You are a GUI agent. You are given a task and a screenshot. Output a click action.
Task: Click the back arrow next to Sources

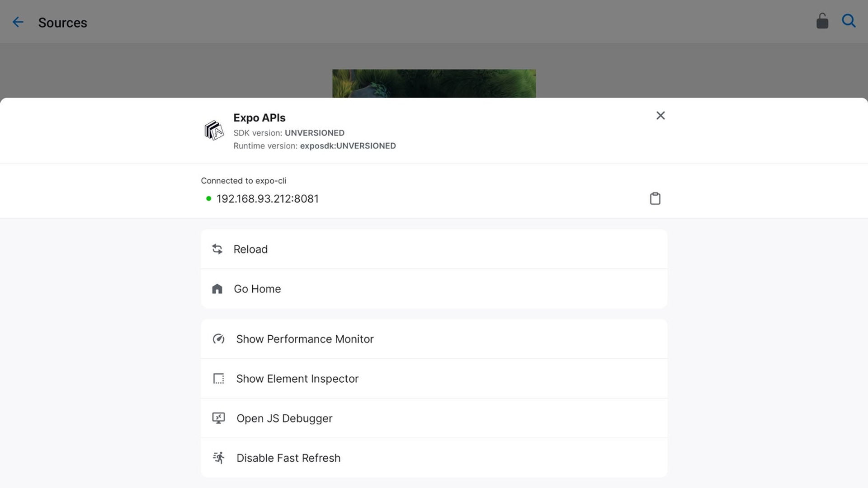[x=18, y=22]
